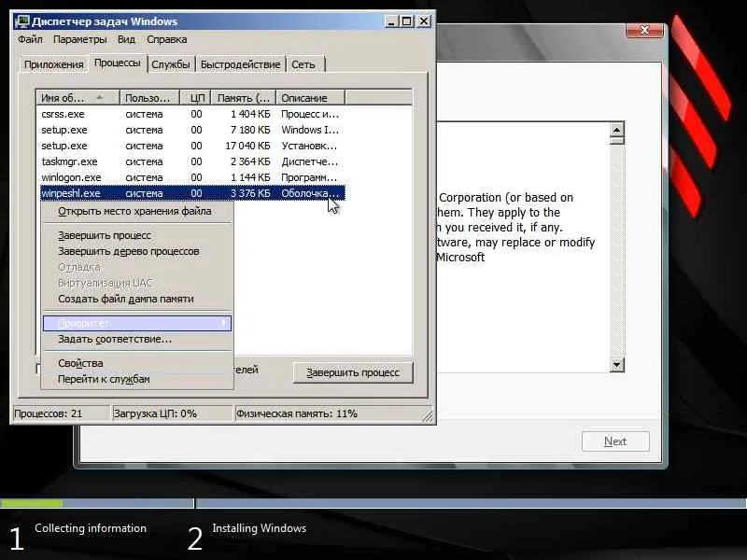Sort by the Пользо... column header
Image resolution: width=747 pixels, height=560 pixels.
point(149,98)
